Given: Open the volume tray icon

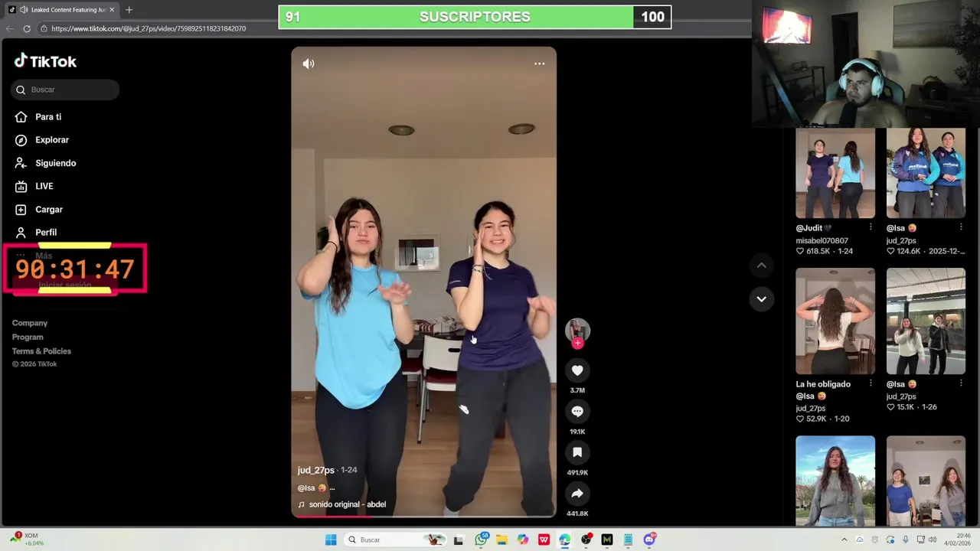Looking at the screenshot, I should [x=933, y=540].
